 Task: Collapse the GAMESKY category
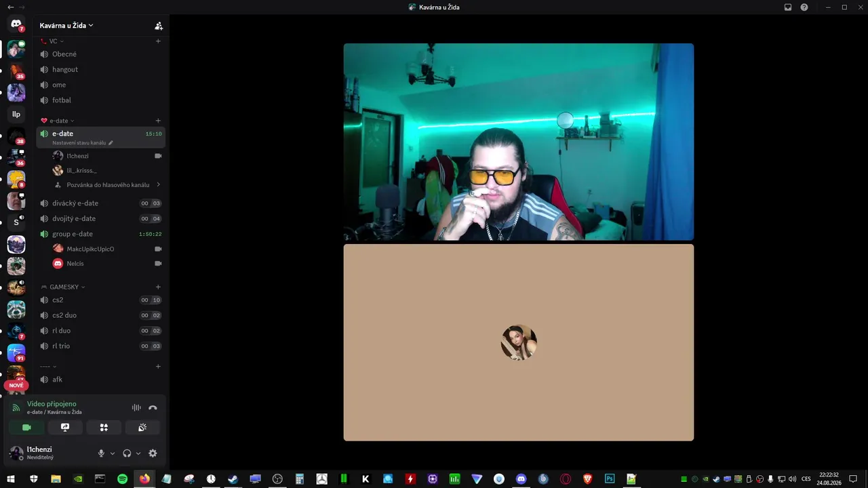click(63, 287)
